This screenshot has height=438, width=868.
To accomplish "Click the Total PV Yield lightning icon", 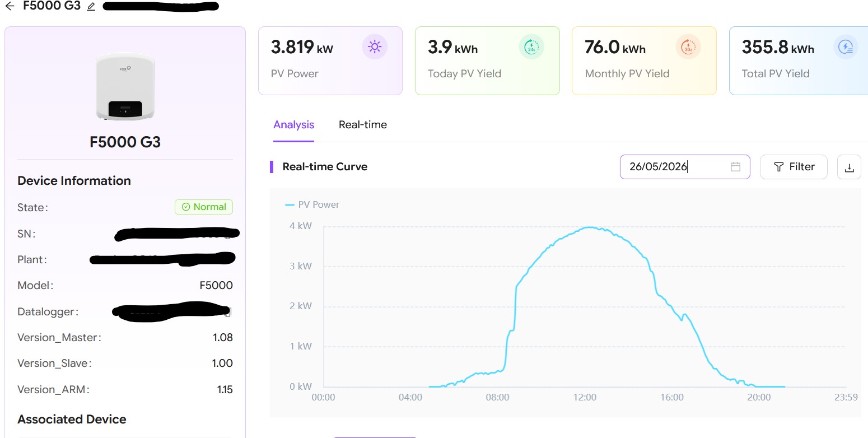I will 846,47.
